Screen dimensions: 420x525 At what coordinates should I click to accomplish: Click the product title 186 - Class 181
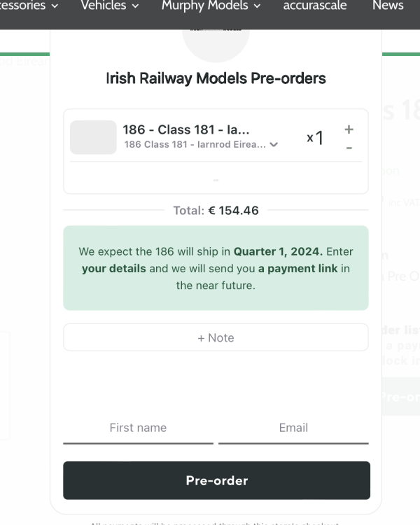click(186, 129)
